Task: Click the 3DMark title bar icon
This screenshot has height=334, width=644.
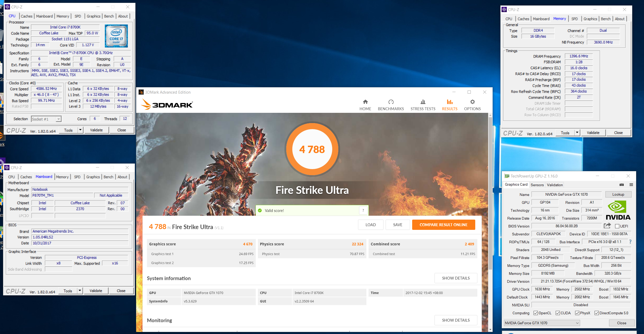Action: [141, 92]
